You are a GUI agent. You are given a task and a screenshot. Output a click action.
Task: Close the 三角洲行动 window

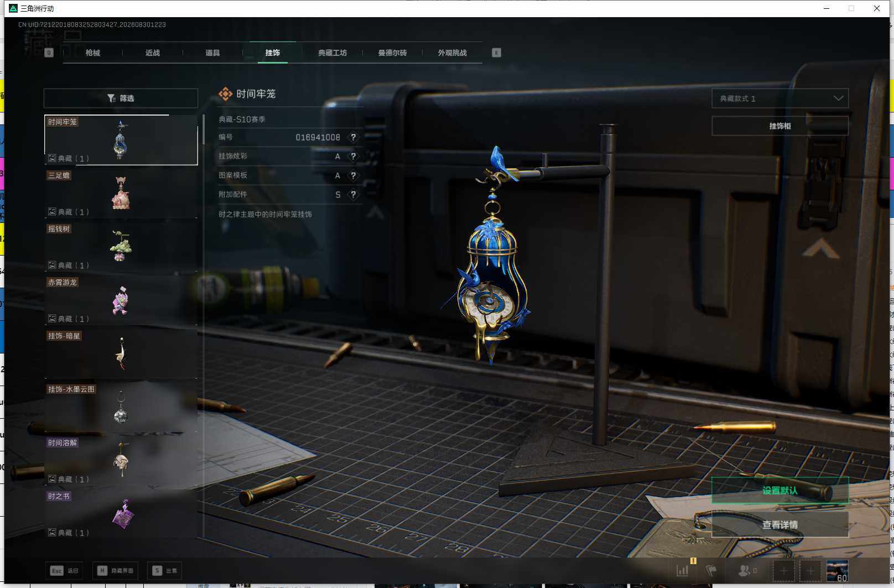coord(877,8)
